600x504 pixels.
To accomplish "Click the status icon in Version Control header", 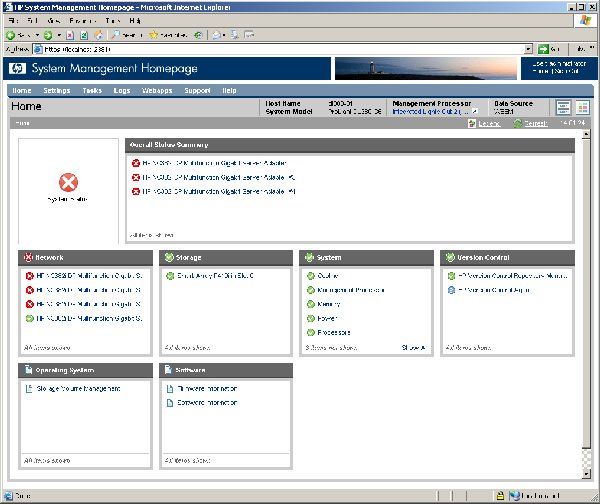I will (450, 258).
